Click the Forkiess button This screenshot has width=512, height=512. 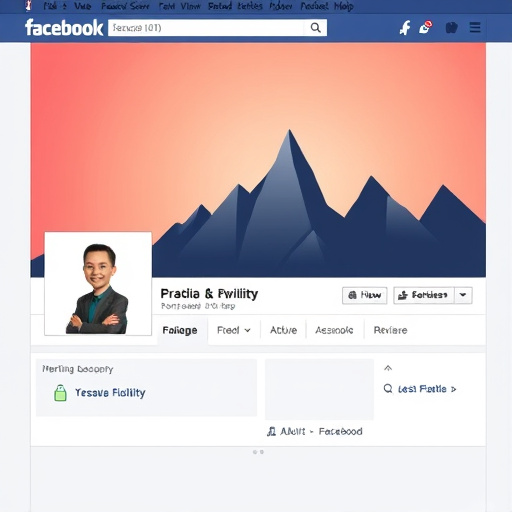(424, 295)
